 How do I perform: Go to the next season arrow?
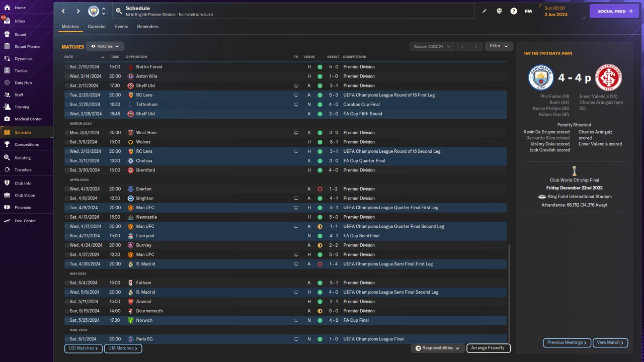pos(476,47)
